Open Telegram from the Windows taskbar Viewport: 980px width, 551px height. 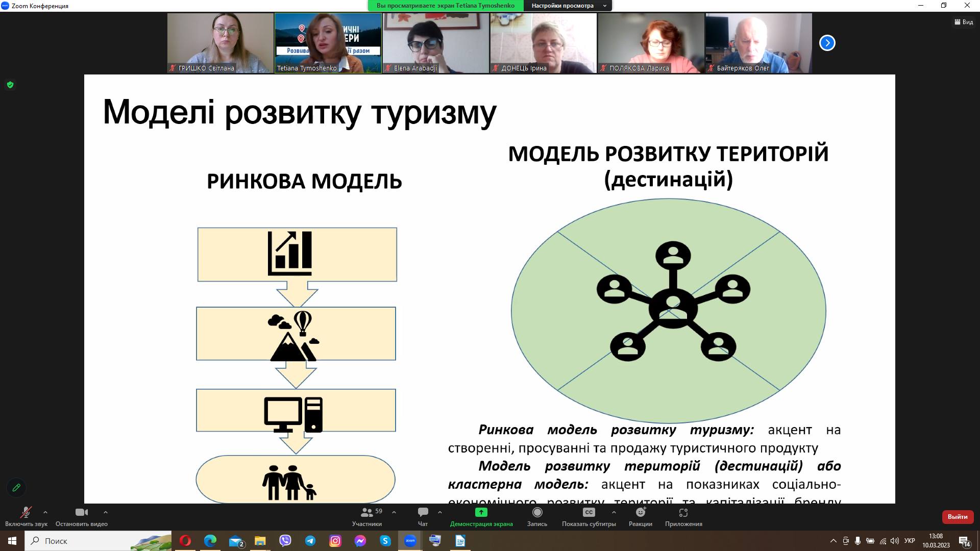coord(310,541)
